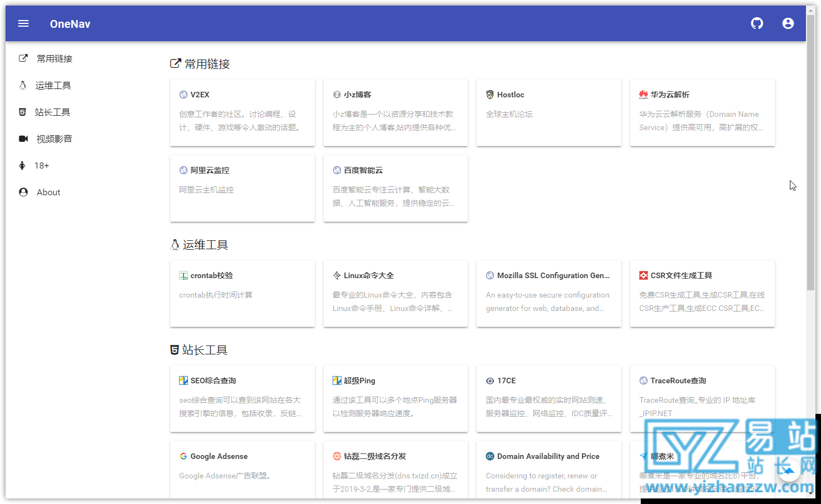821x504 pixels.
Task: Click the CSR文件生成工具 red icon
Action: 644,275
